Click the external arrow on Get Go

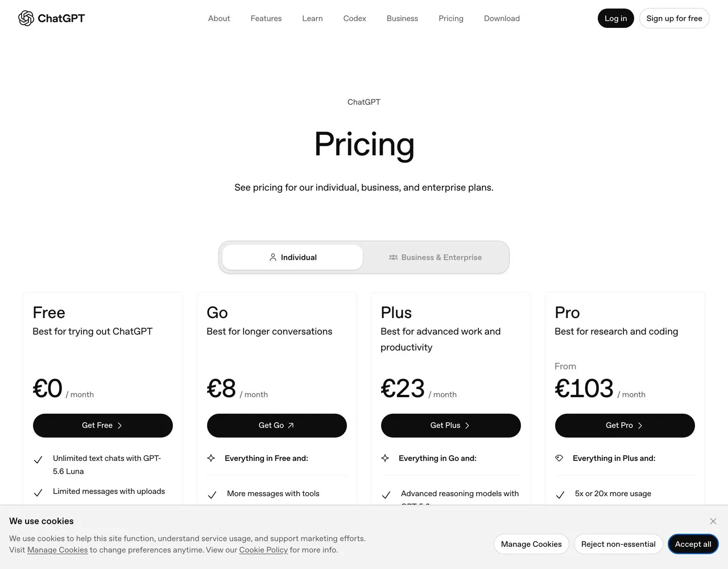[291, 426]
